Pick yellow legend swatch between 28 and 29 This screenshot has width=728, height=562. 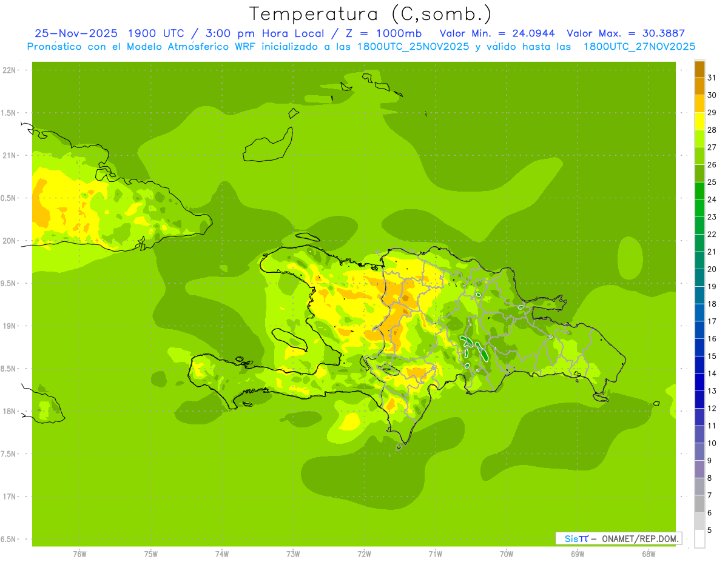(x=699, y=121)
